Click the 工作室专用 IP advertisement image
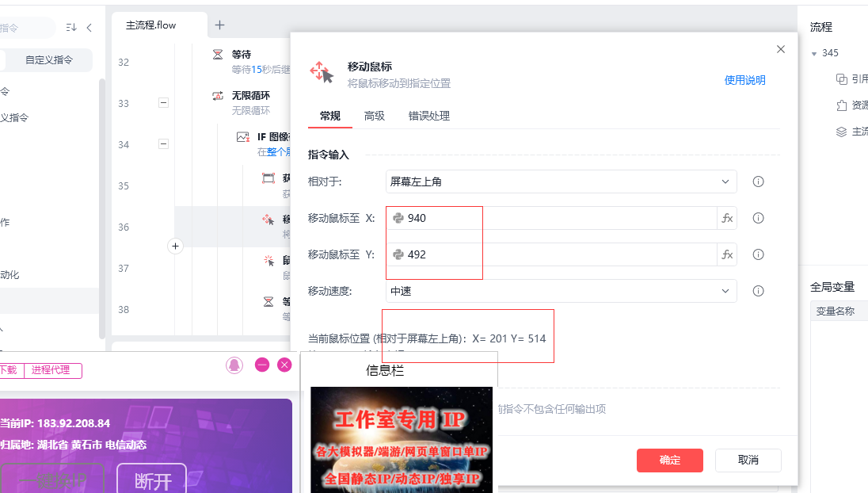 tap(402, 440)
